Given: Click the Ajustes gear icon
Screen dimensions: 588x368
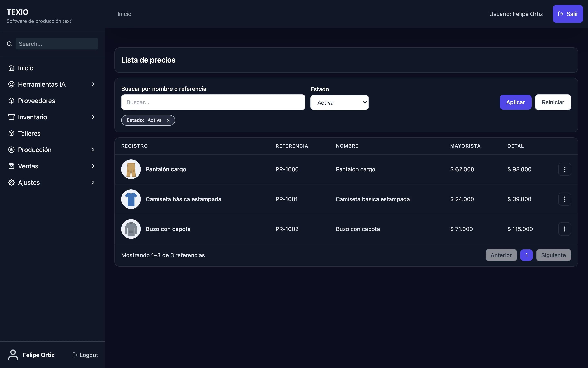Looking at the screenshot, I should (11, 182).
